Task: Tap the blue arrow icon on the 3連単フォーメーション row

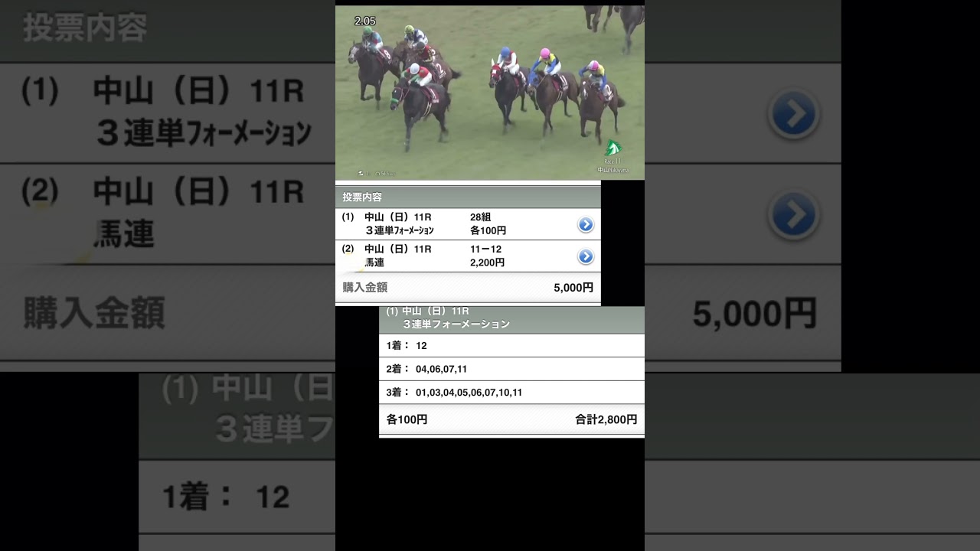Action: [x=585, y=224]
